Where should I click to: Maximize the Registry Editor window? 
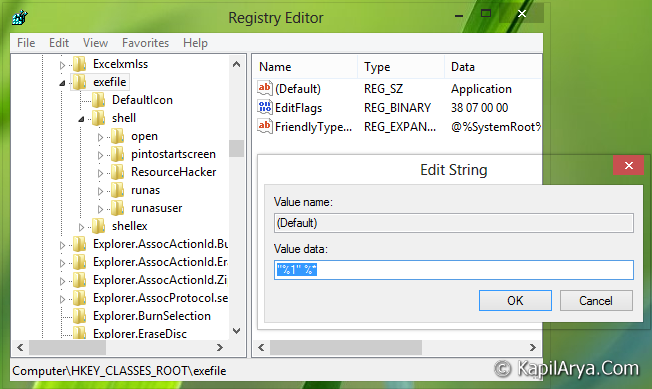[x=486, y=14]
